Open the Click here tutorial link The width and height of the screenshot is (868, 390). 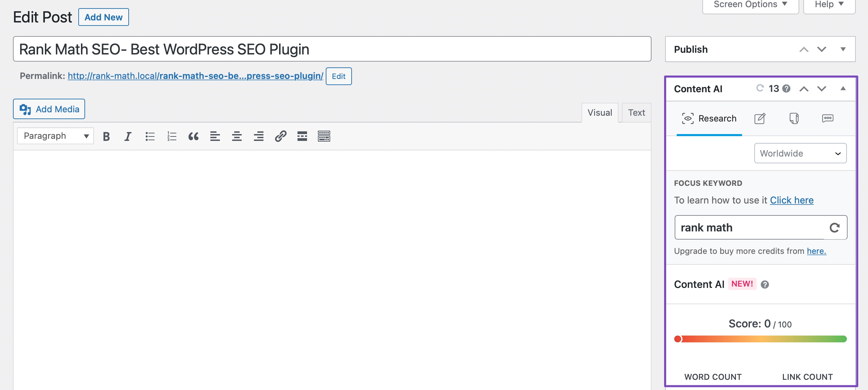coord(792,200)
